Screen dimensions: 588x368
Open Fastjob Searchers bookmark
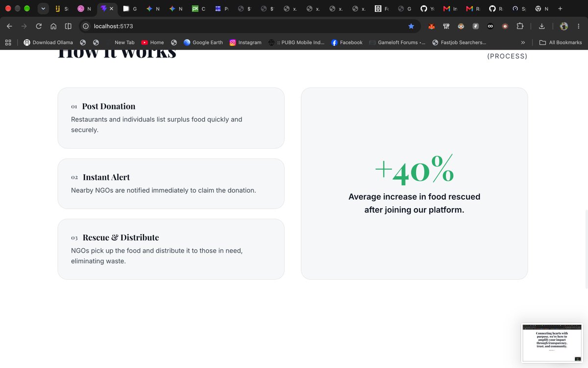pos(460,43)
